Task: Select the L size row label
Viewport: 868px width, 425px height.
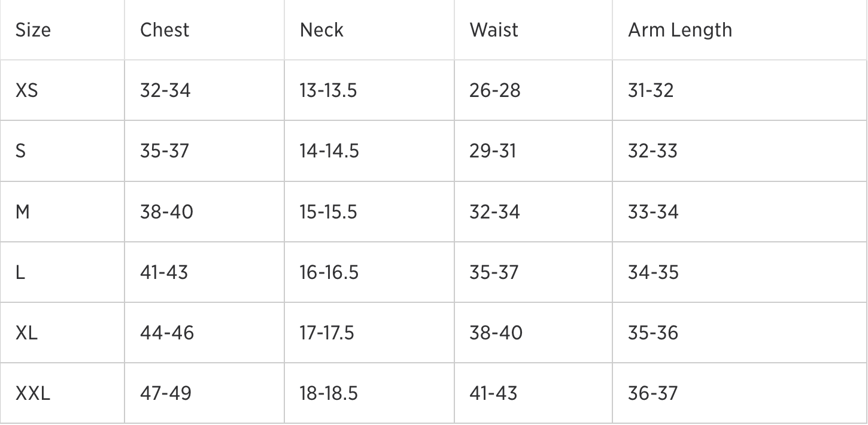Action: click(20, 272)
